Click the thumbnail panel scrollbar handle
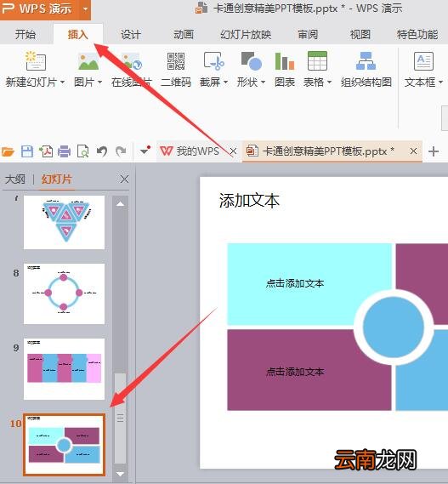The width and height of the screenshot is (448, 484). pos(121,419)
